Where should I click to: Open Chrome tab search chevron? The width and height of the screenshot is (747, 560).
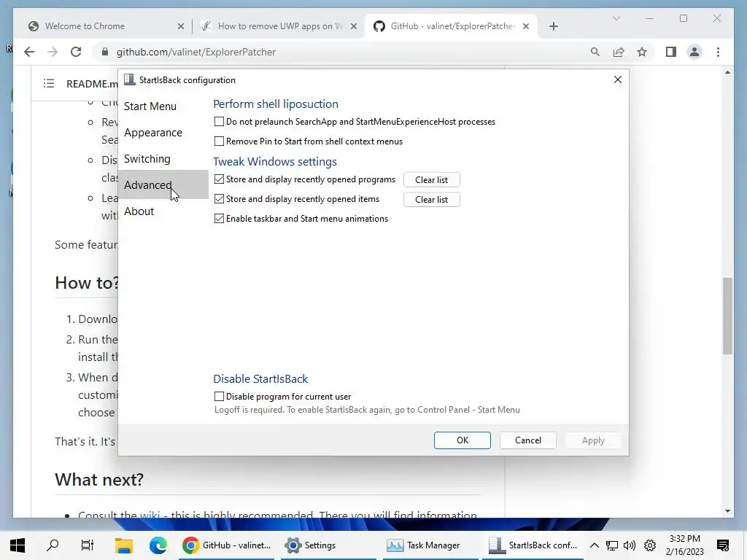tap(616, 18)
